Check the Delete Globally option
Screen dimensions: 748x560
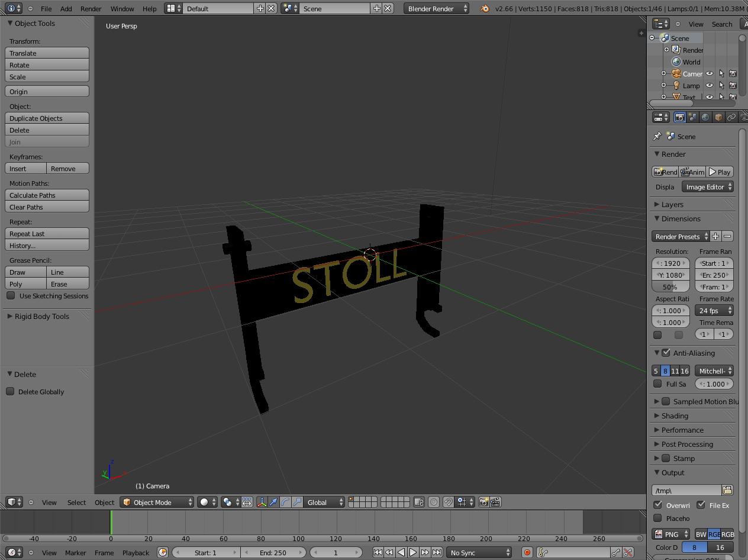[x=11, y=391]
